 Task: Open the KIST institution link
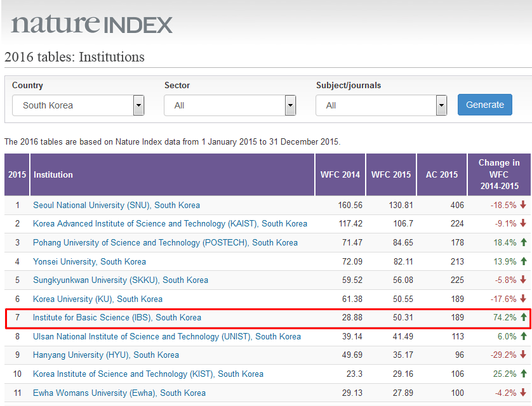[x=149, y=374]
